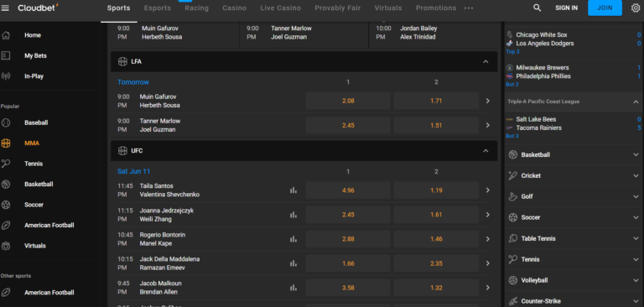The height and width of the screenshot is (307, 644).
Task: Switch to the Sports tab
Action: pos(119,8)
